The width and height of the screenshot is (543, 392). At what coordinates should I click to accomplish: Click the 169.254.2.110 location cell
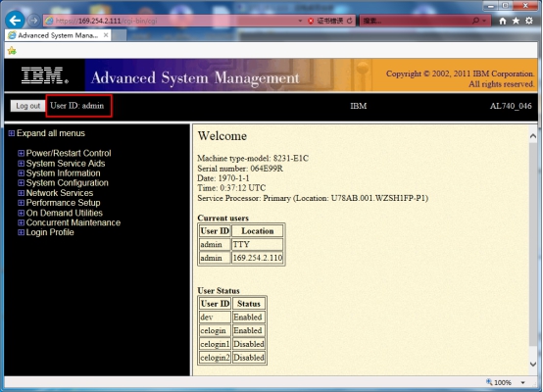(258, 258)
